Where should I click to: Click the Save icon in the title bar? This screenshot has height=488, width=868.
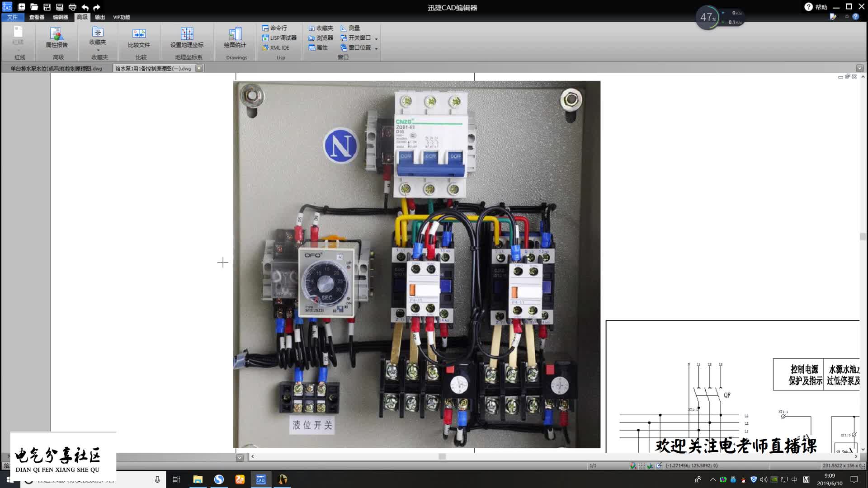click(x=47, y=7)
